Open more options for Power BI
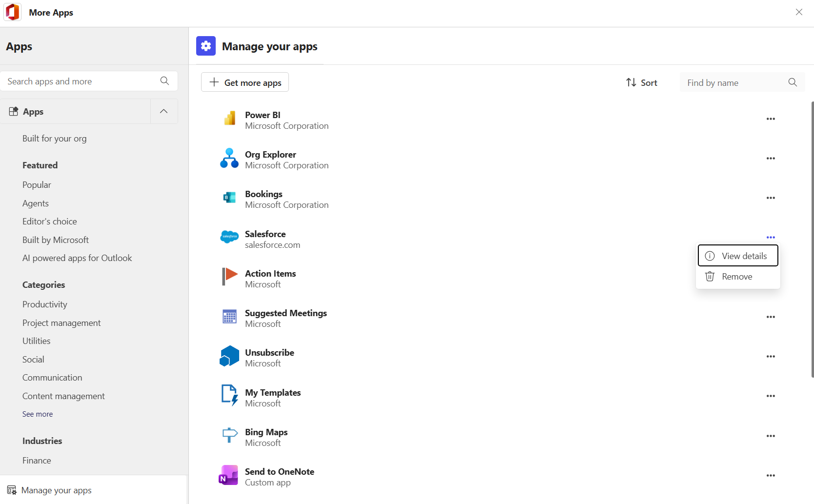Screen dimensions: 814x504 click(771, 119)
